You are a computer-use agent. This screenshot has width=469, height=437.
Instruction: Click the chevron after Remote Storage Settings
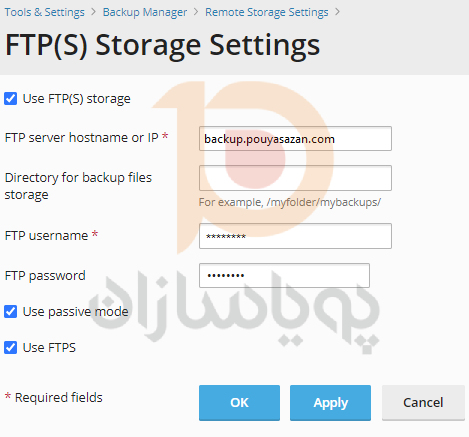(x=338, y=12)
